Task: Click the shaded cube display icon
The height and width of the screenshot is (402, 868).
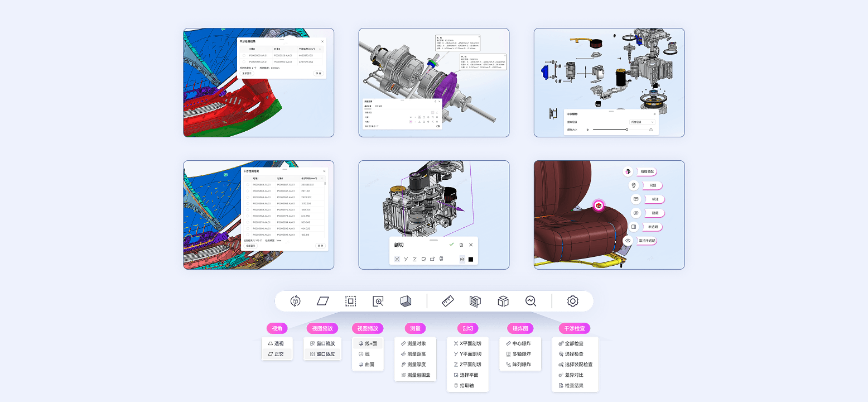Action: point(406,301)
